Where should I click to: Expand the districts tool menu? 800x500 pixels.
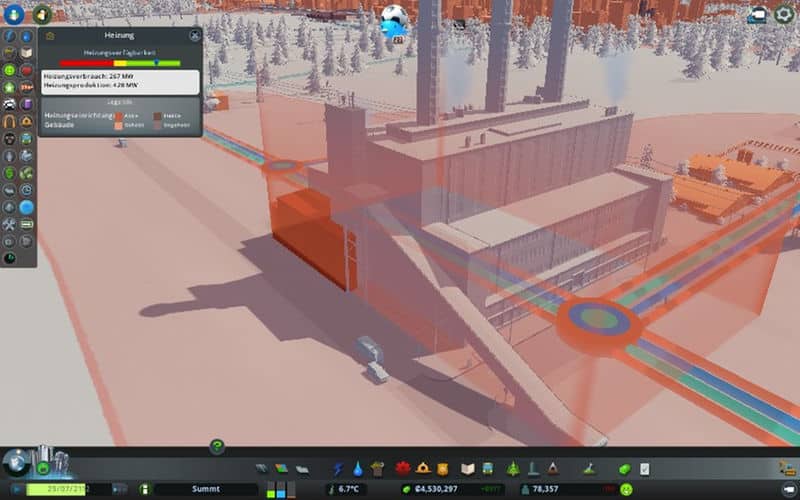coord(298,468)
